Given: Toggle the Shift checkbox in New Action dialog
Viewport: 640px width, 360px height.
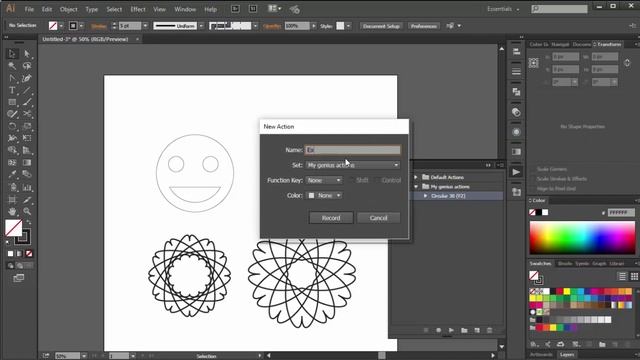Looking at the screenshot, I should coord(352,180).
